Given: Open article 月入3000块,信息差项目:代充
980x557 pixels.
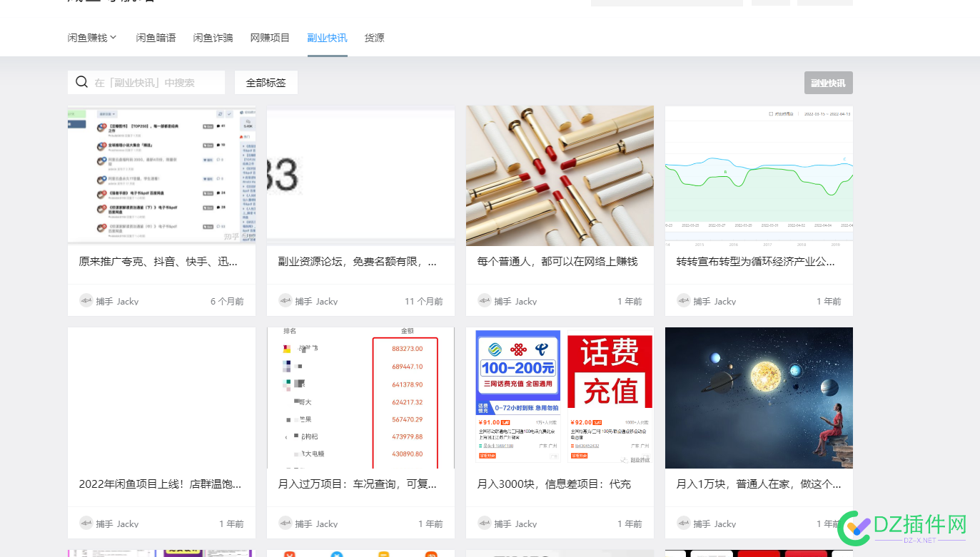Looking at the screenshot, I should coord(554,484).
